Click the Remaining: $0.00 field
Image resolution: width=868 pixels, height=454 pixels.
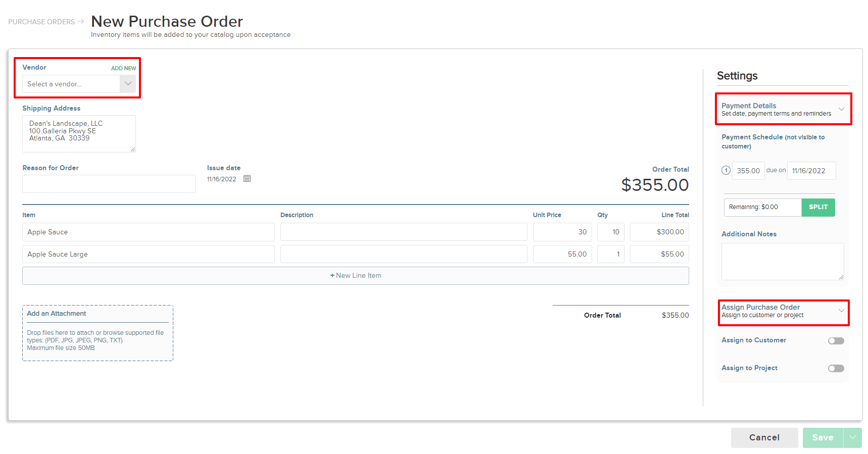click(763, 207)
